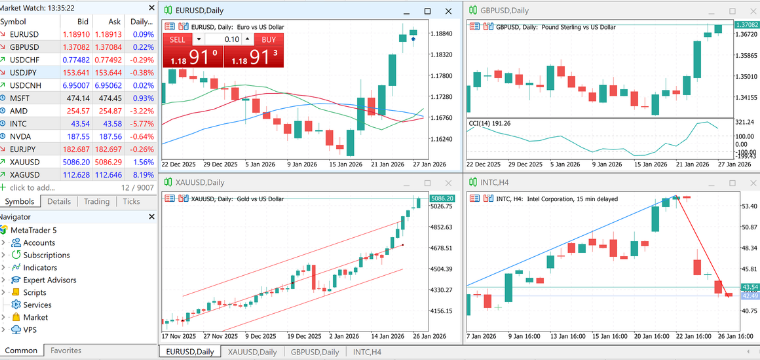
Task: Expand the Subscriptions tree node
Action: click(x=3, y=255)
